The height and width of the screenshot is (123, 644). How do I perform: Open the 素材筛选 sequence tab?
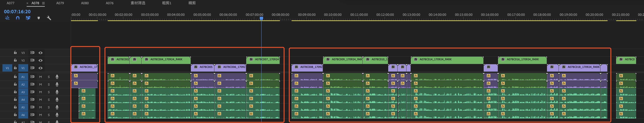[138, 3]
